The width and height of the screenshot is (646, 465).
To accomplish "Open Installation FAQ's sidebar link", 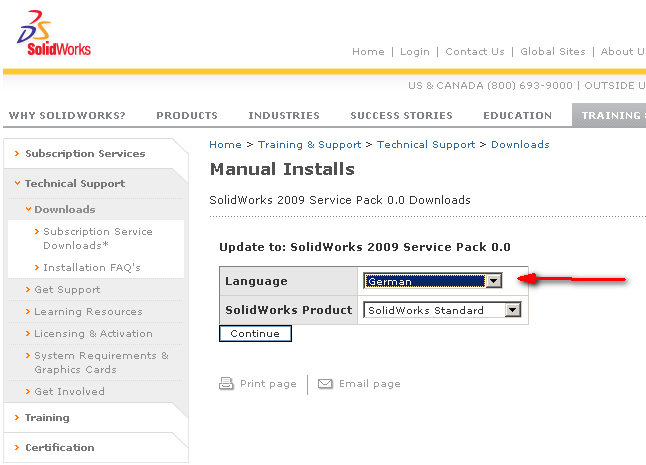I will coord(92,268).
